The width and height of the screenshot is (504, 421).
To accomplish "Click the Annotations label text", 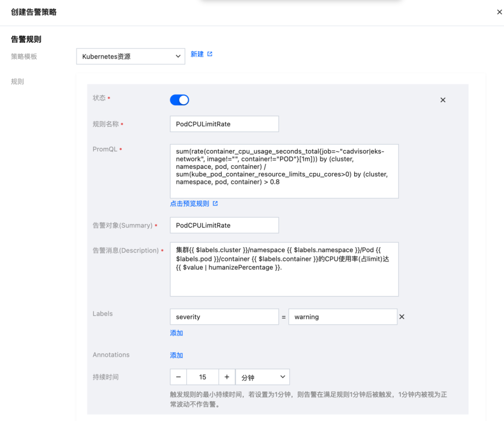I will click(111, 355).
